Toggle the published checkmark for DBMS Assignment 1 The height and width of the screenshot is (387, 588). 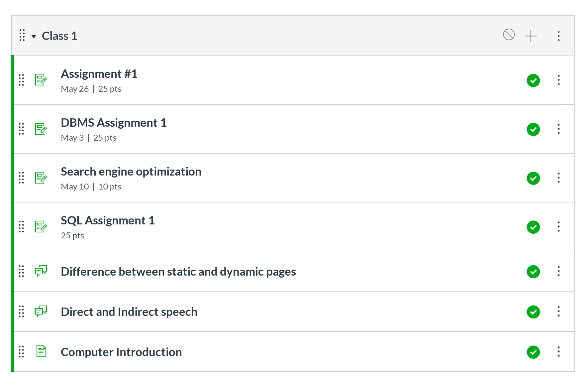(x=533, y=129)
